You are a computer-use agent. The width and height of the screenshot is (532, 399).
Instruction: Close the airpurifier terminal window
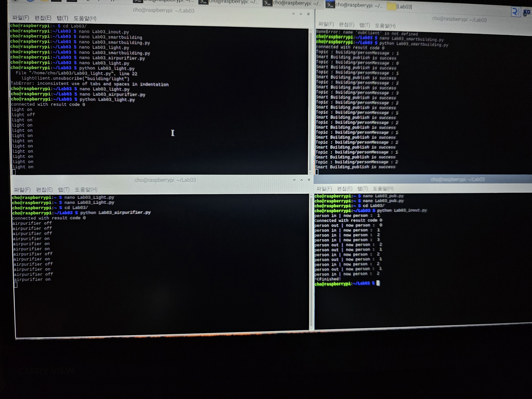pos(309,180)
